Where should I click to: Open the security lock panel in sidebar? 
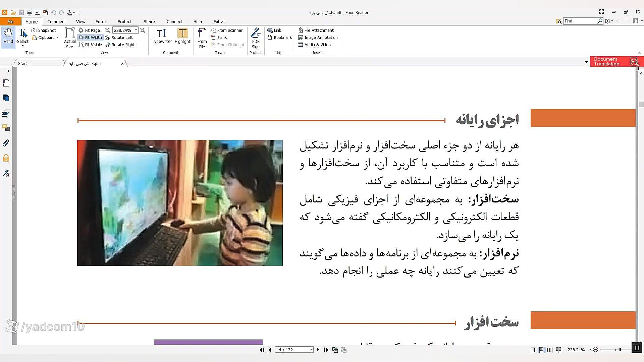(6, 158)
